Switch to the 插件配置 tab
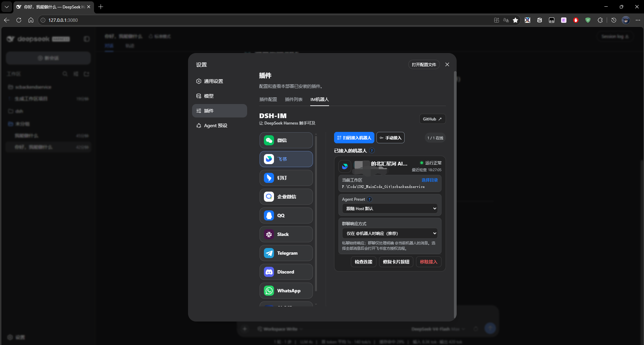 click(268, 99)
